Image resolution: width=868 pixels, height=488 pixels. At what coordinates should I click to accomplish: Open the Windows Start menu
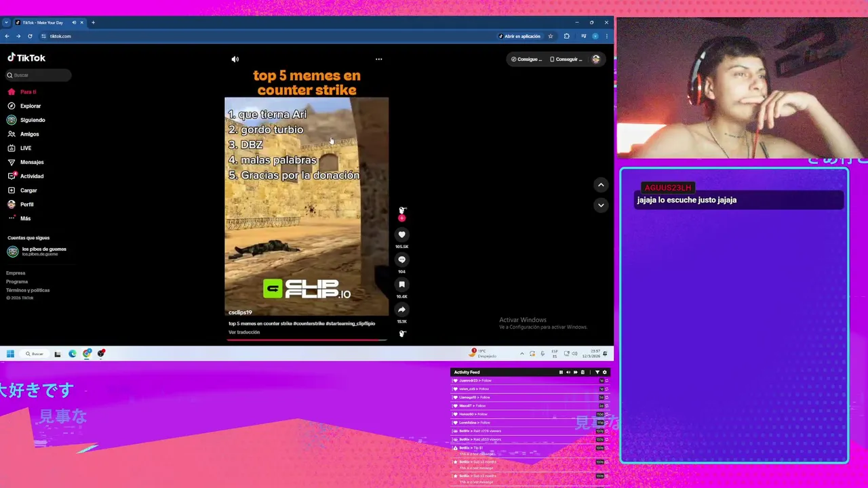(10, 354)
